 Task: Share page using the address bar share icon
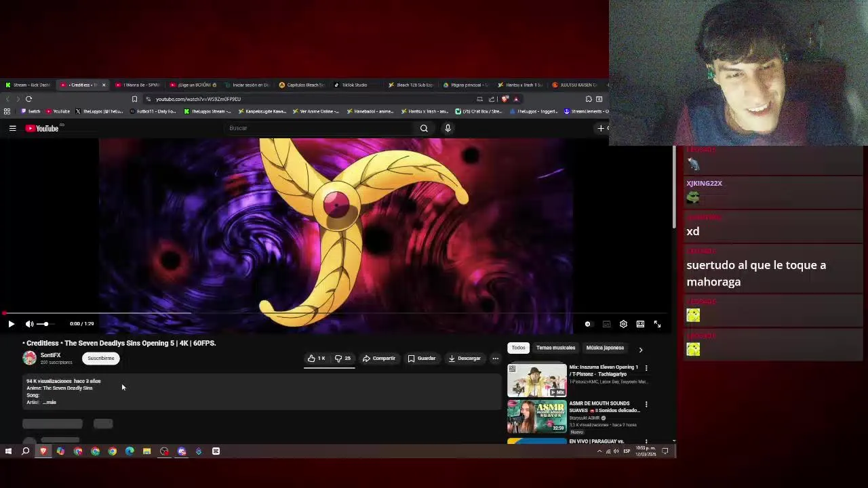(x=492, y=99)
